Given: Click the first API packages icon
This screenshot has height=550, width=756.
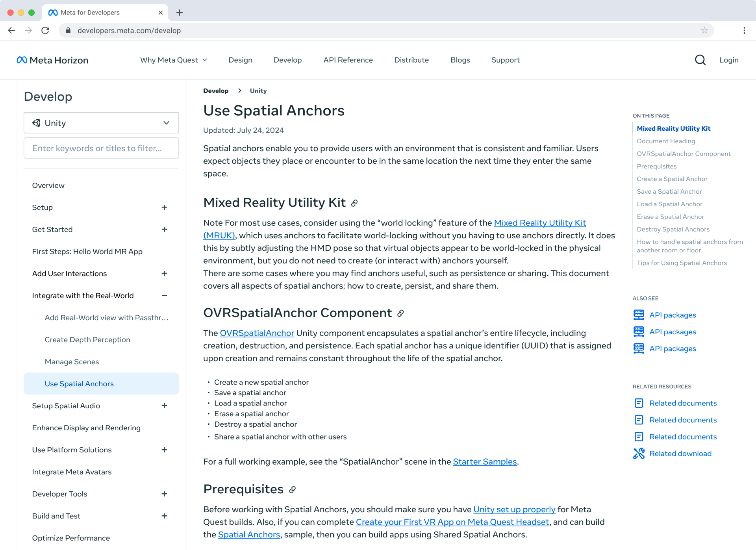Looking at the screenshot, I should (639, 315).
